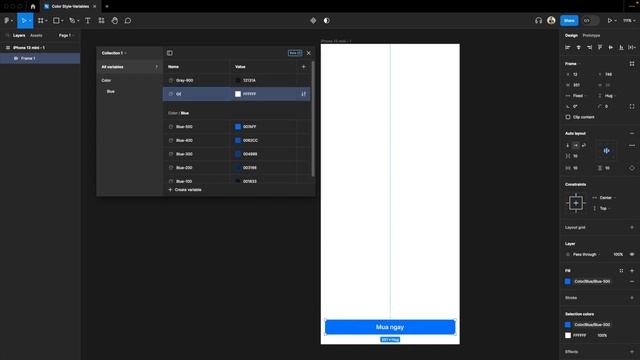
Task: Switch to the Design tab
Action: pos(571,36)
